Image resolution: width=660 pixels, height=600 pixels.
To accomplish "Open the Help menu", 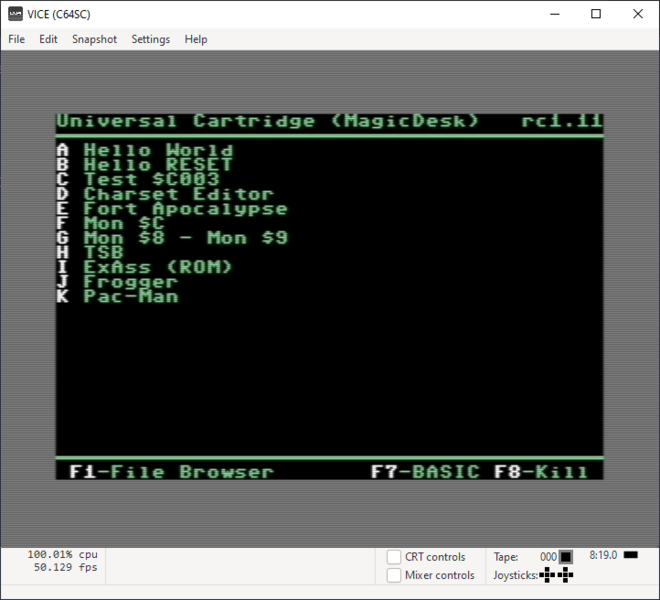I will [x=196, y=39].
